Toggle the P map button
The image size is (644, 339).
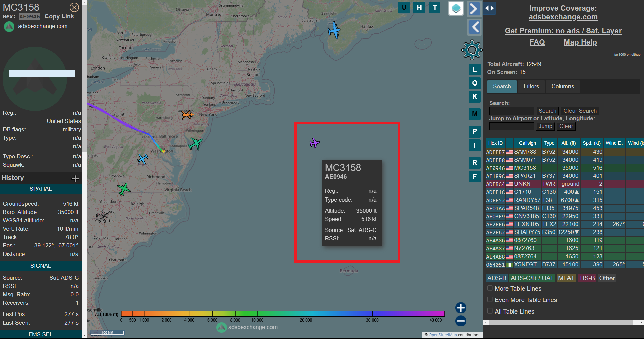point(475,131)
